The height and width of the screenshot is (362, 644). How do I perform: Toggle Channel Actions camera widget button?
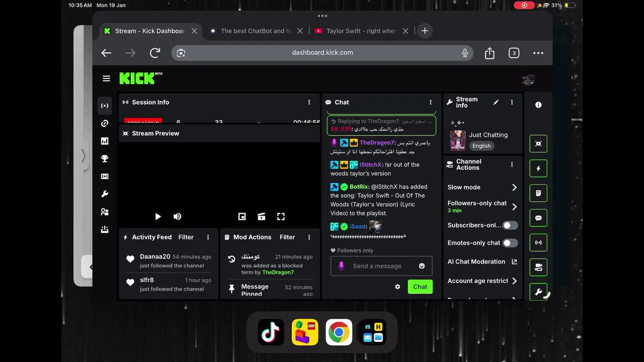[538, 267]
